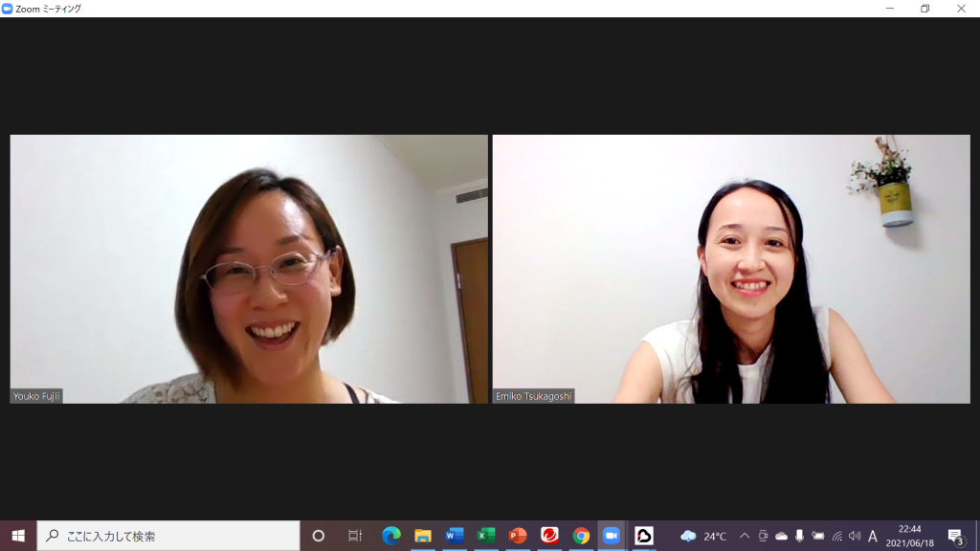
Task: Open the notification action center
Action: (955, 536)
